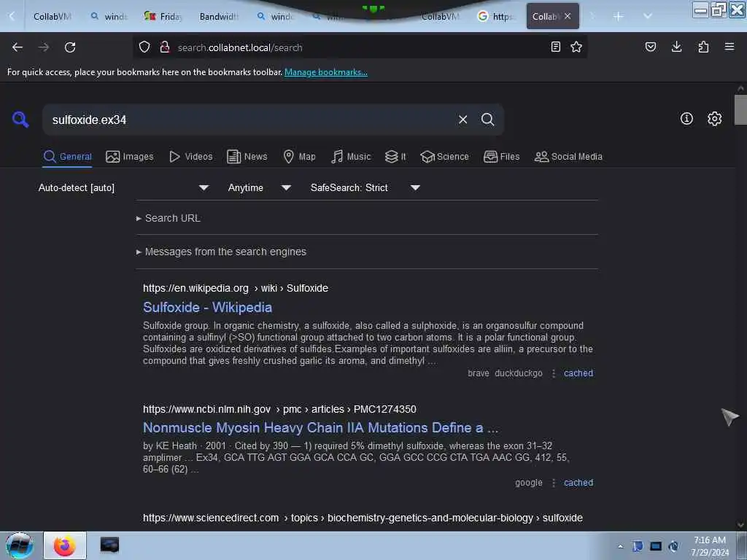This screenshot has width=747, height=560.
Task: Open the Pocket save icon
Action: 650,47
